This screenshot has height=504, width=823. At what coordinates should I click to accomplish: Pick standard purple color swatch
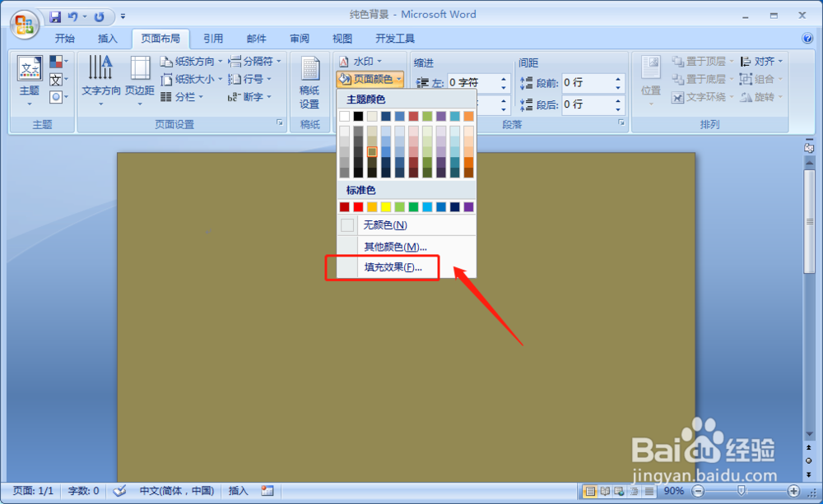tap(469, 207)
